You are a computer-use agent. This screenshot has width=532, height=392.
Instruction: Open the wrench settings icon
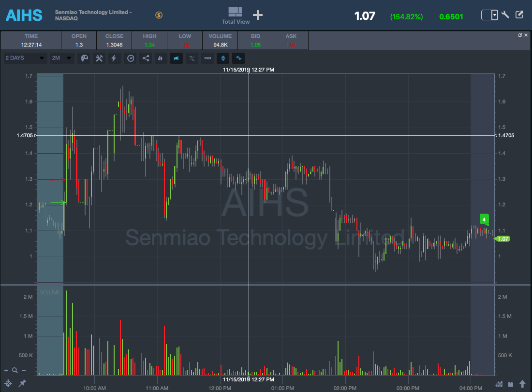(505, 15)
